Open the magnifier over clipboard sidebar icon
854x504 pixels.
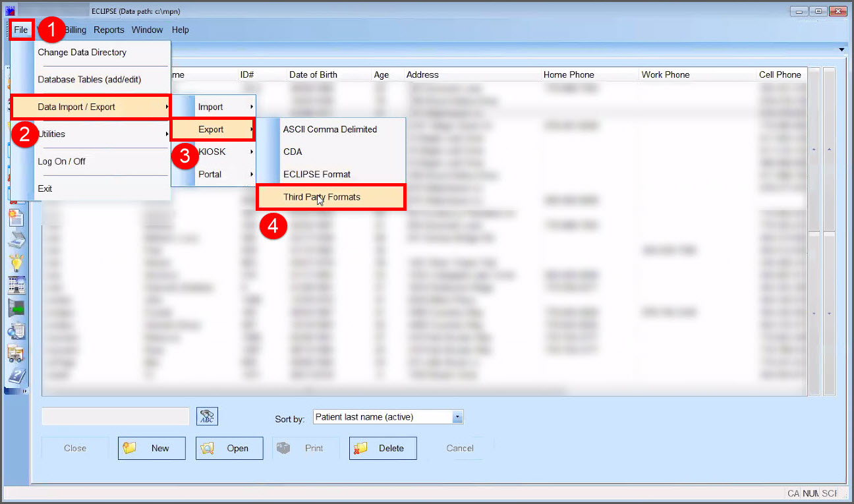pos(16,330)
